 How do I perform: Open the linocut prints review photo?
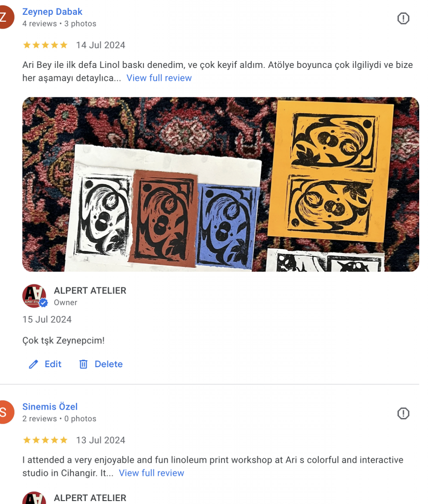221,184
